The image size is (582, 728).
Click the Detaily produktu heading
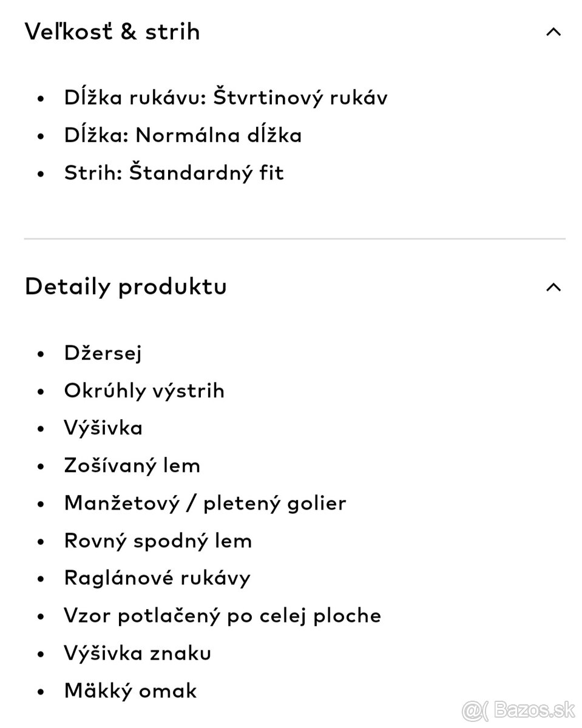(x=126, y=286)
